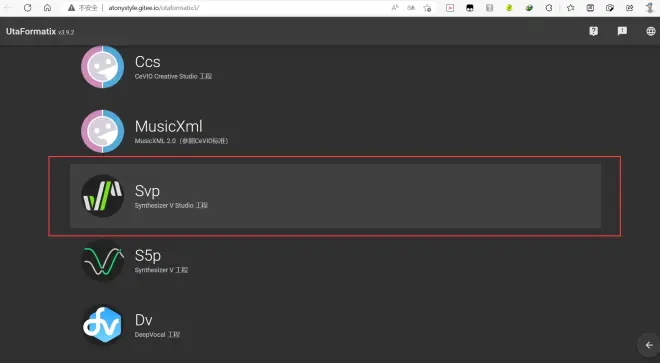
Task: Click the UtaFormatix title text
Action: click(x=31, y=32)
